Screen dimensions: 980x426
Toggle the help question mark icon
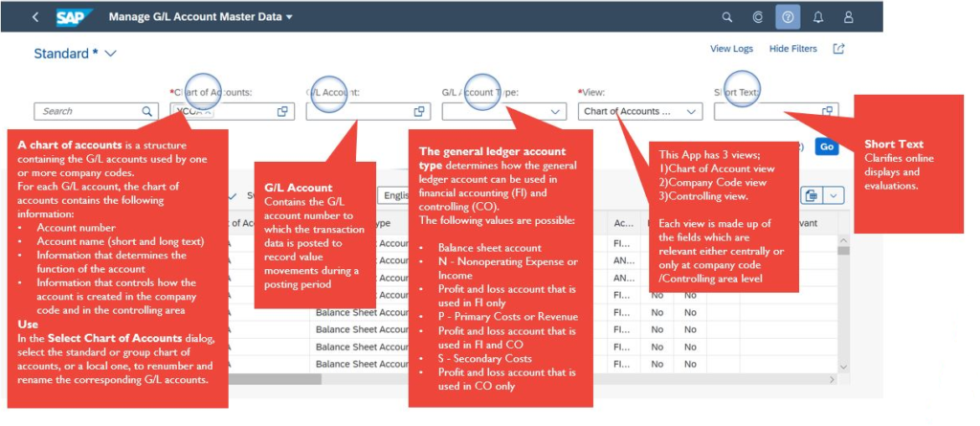pos(788,17)
